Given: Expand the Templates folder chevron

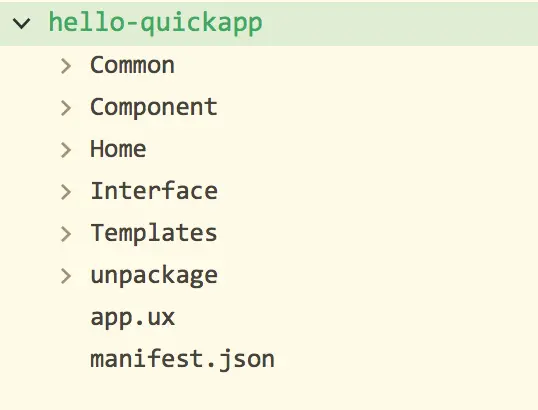Looking at the screenshot, I should click(66, 234).
